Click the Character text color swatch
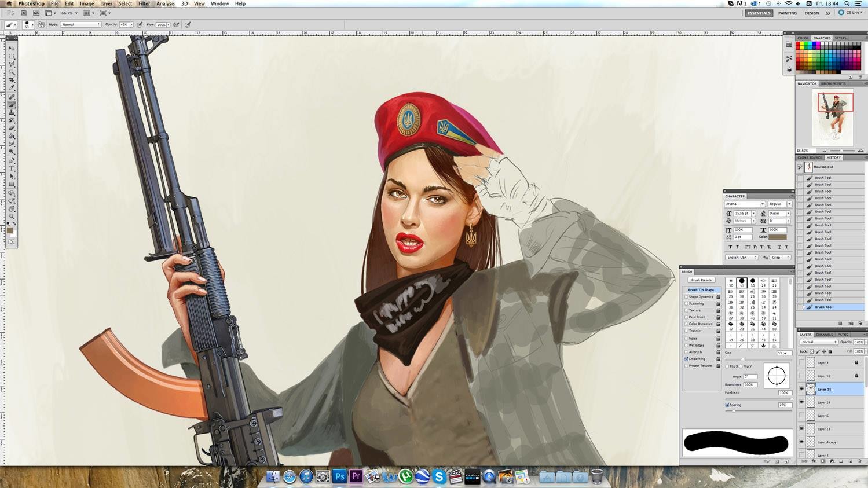 click(x=778, y=237)
